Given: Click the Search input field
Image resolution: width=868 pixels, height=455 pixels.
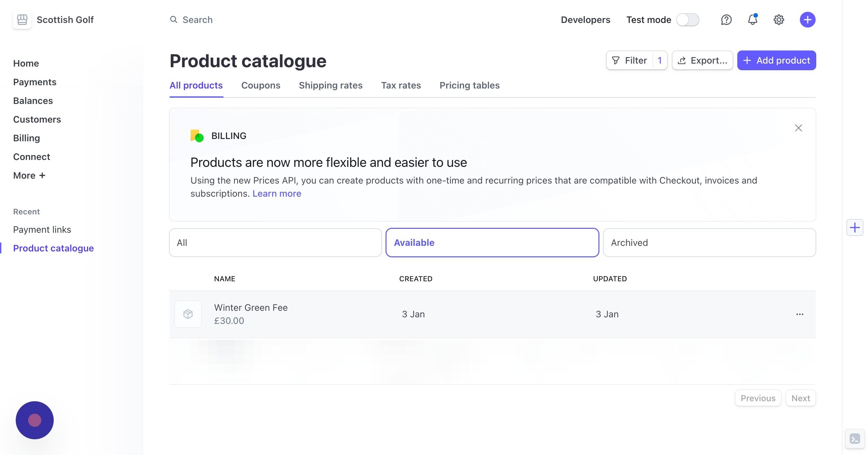Looking at the screenshot, I should tap(198, 20).
